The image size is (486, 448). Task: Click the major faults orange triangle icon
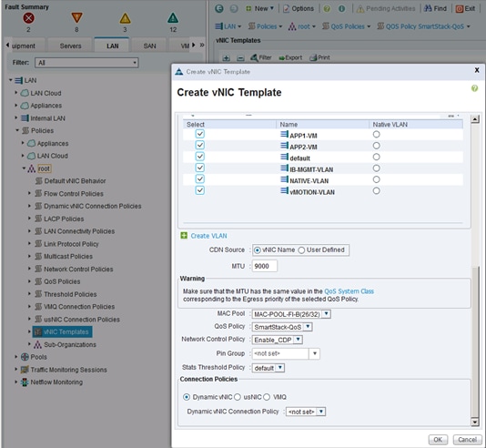76,18
